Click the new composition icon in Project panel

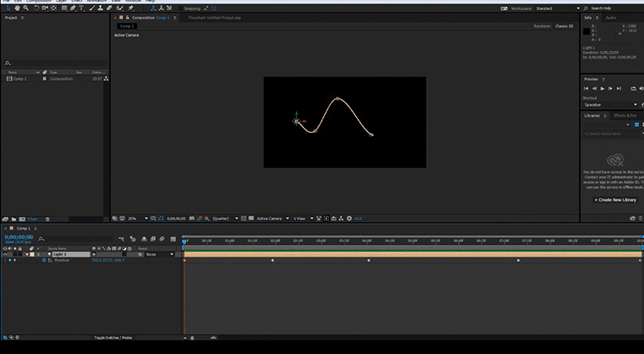pyautogui.click(x=22, y=219)
